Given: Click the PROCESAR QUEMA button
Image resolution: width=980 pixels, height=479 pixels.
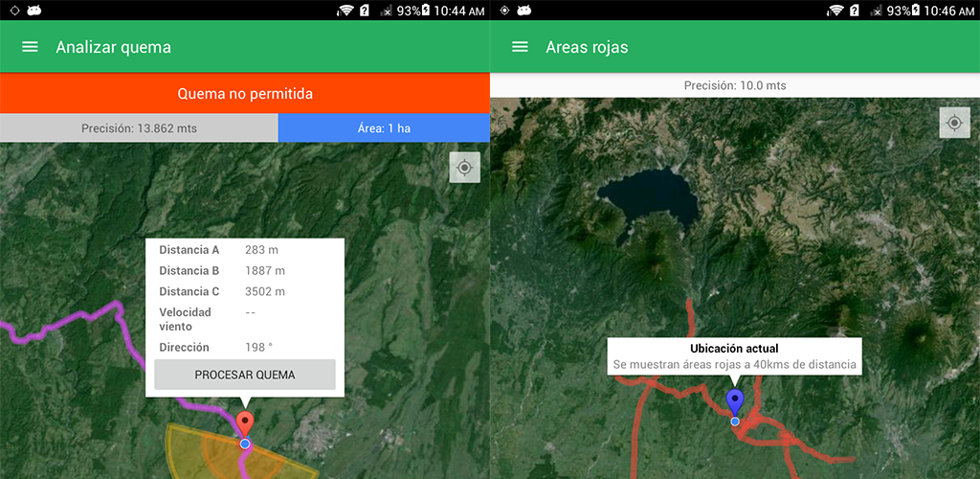Looking at the screenshot, I should [245, 375].
